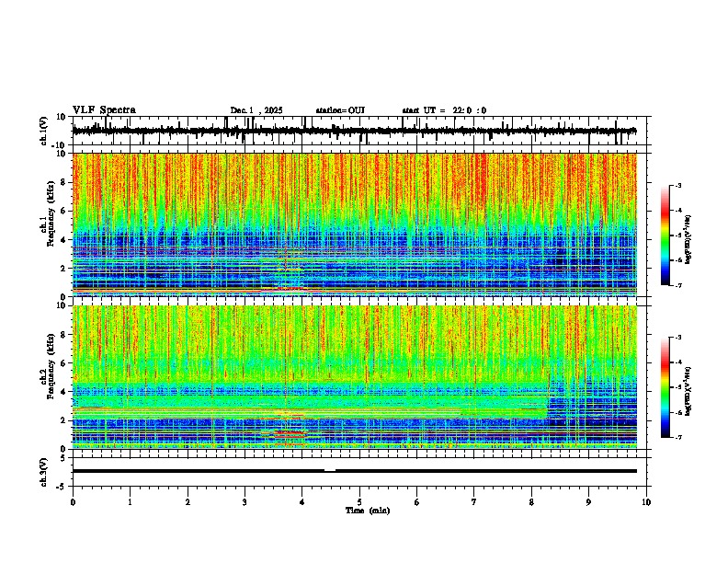
Task: Click the time axis tick label "9"
Action: tap(588, 502)
